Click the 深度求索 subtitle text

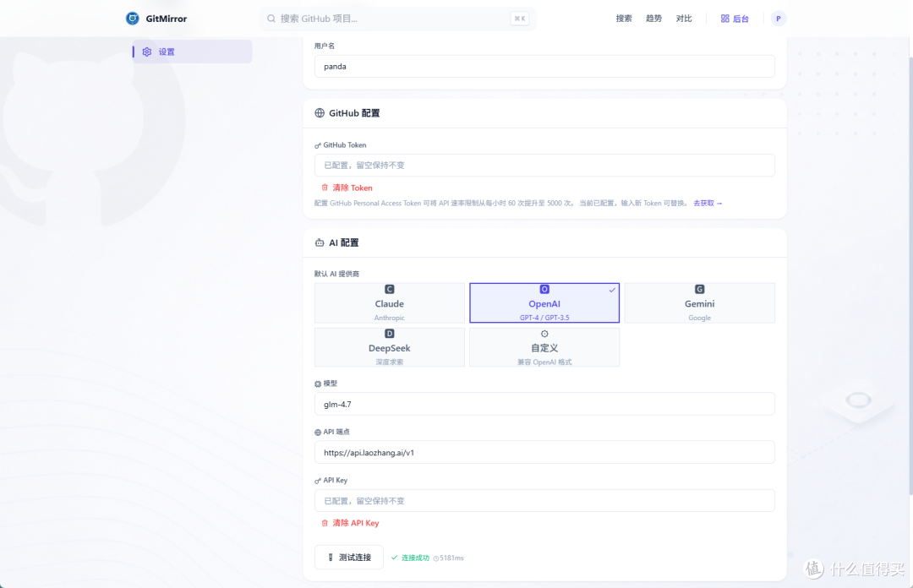[390, 362]
